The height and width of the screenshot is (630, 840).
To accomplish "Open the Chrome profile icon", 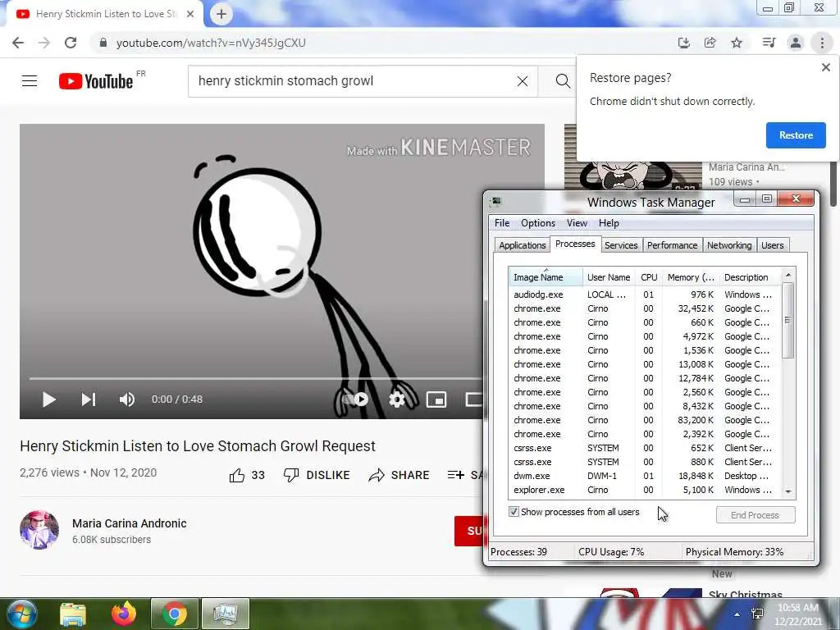I will click(796, 43).
